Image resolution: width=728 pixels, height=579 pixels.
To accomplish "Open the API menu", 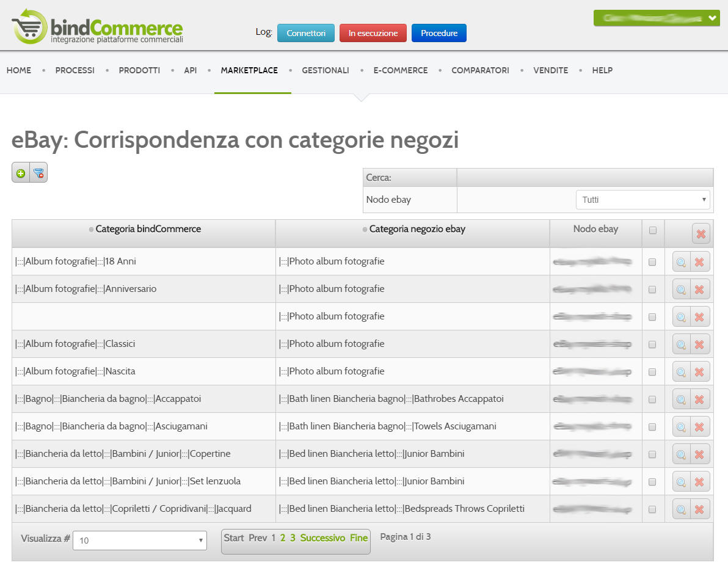I will click(x=191, y=71).
